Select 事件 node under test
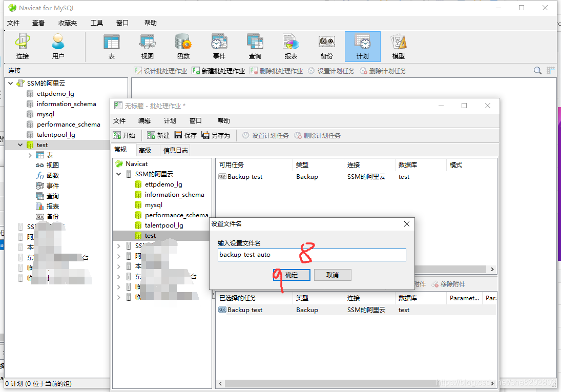 pyautogui.click(x=53, y=186)
